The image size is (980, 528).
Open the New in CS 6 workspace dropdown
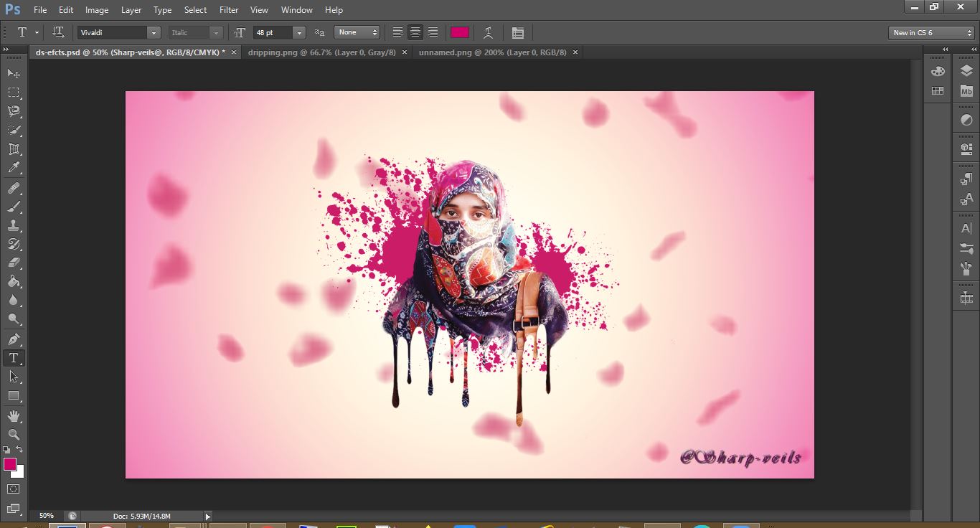pyautogui.click(x=930, y=32)
